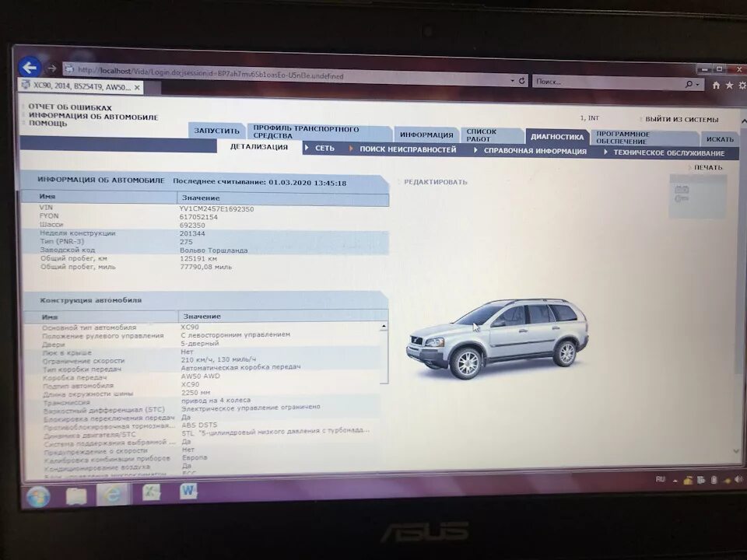The height and width of the screenshot is (560, 747).
Task: Select Неделя конструкции value 201344
Action: (192, 233)
